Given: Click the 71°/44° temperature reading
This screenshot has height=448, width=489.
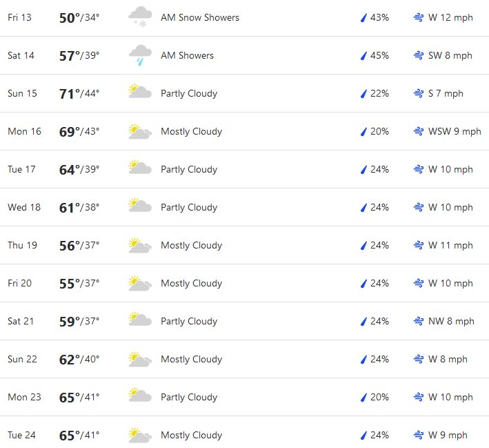Looking at the screenshot, I should [79, 94].
